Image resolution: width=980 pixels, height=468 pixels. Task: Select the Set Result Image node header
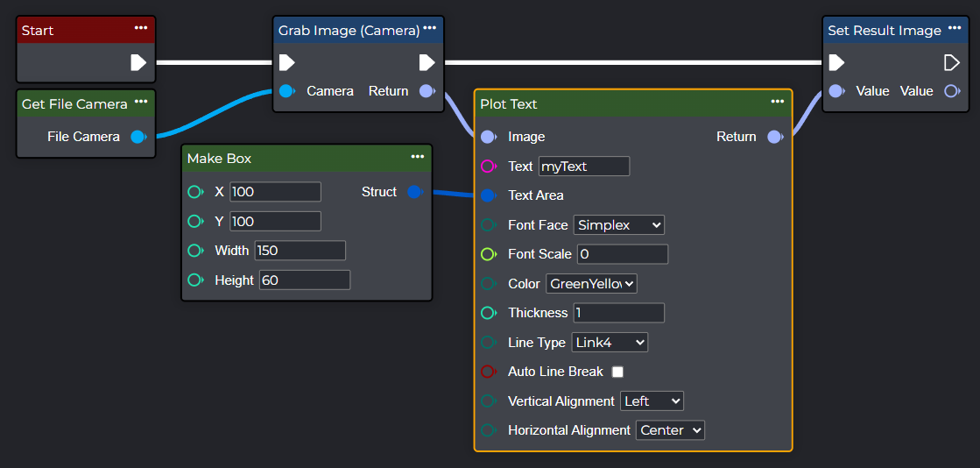[884, 31]
